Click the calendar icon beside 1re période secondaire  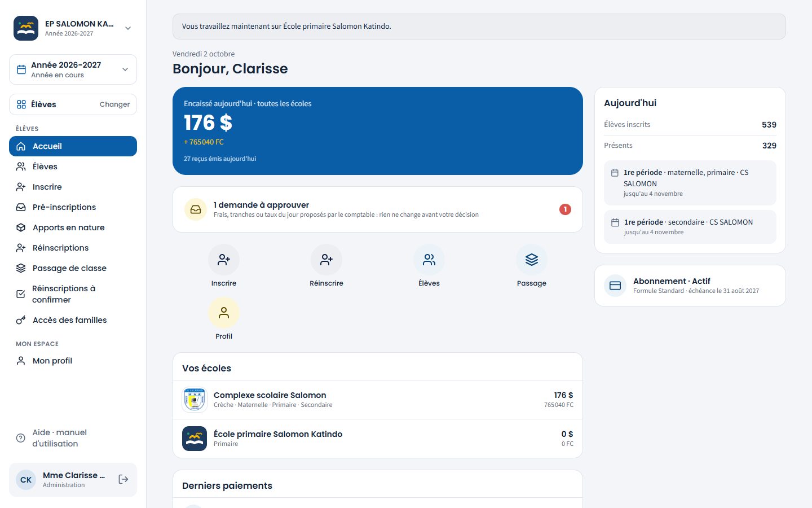[x=615, y=222]
